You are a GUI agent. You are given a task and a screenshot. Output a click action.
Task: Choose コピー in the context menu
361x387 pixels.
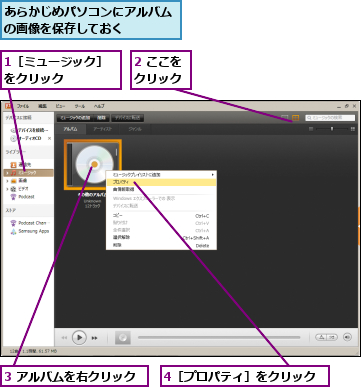click(x=161, y=216)
